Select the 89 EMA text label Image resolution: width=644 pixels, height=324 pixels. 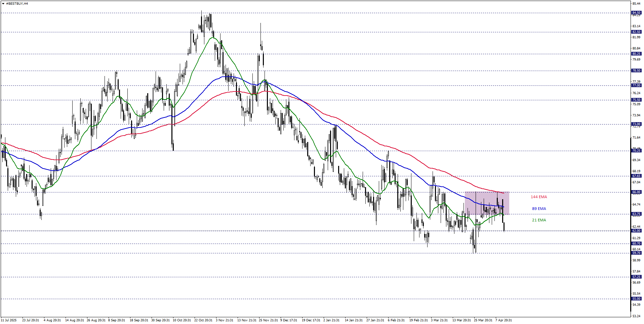coord(539,209)
